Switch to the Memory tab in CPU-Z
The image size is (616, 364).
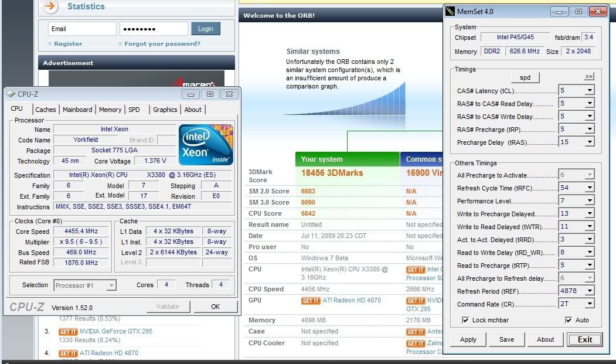110,110
